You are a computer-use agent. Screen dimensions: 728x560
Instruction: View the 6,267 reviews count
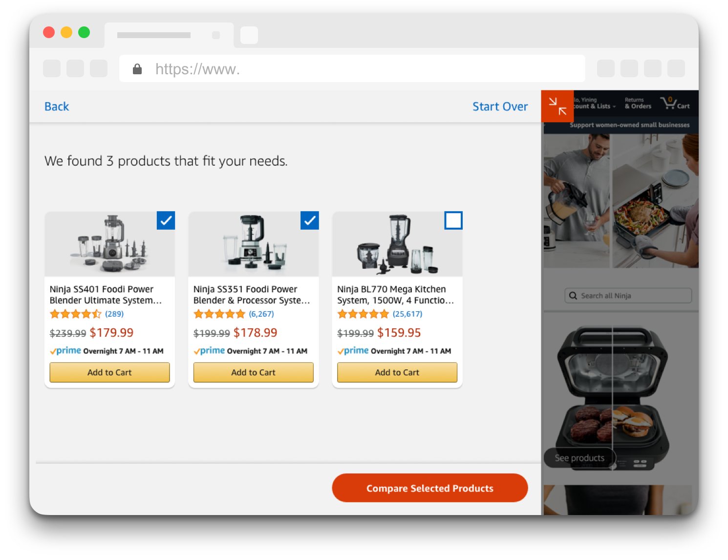point(261,314)
